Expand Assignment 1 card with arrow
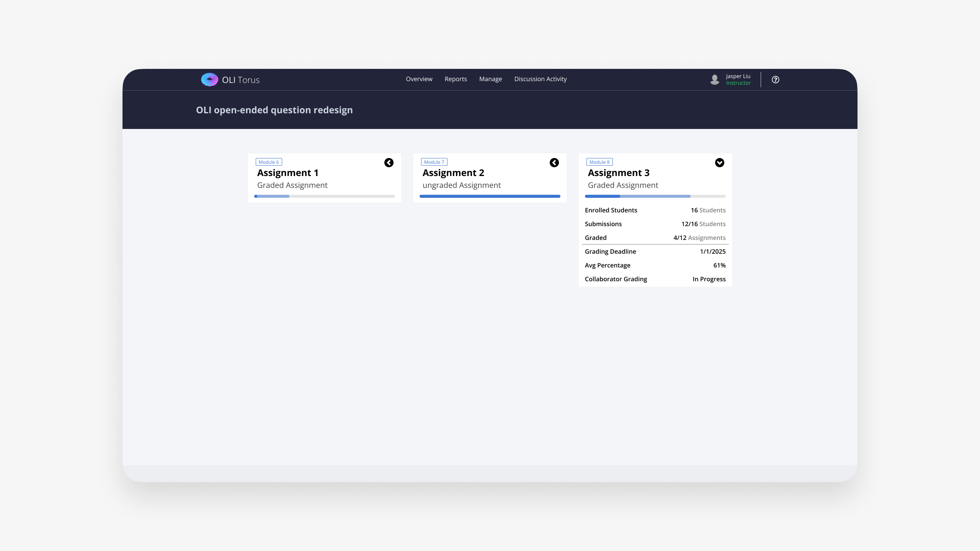980x551 pixels. [x=389, y=163]
